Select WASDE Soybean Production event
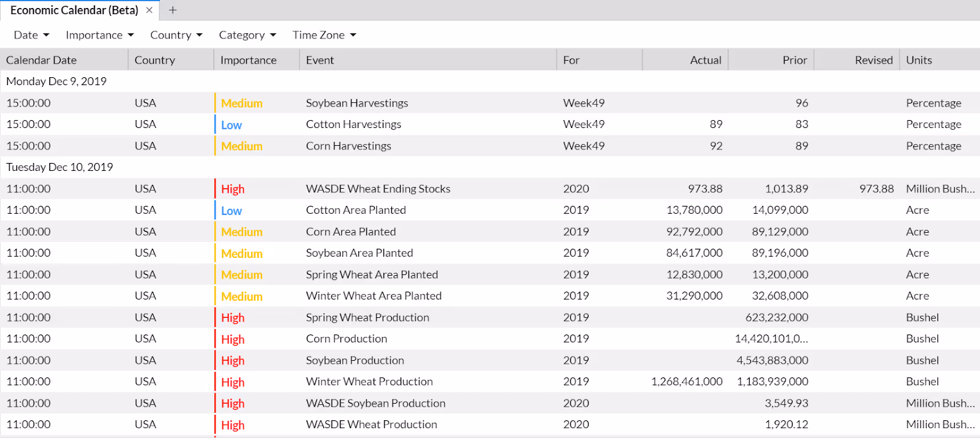980x438 pixels. 375,403
